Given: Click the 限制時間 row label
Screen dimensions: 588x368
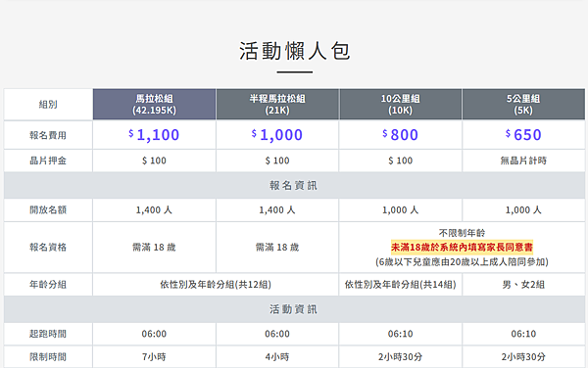Looking at the screenshot, I should 48,357.
